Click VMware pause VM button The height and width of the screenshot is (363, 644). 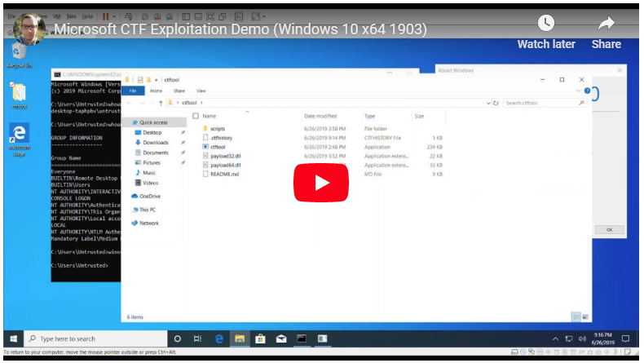tap(105, 16)
